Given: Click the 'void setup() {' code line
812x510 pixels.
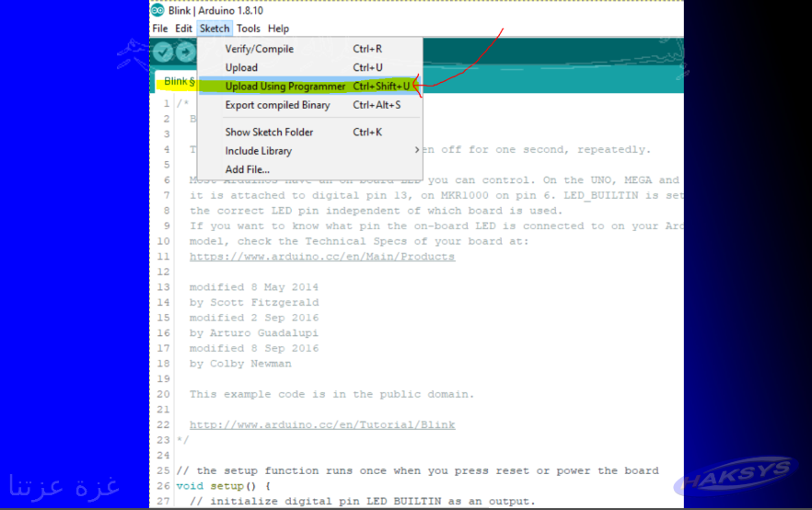Looking at the screenshot, I should 223,486.
